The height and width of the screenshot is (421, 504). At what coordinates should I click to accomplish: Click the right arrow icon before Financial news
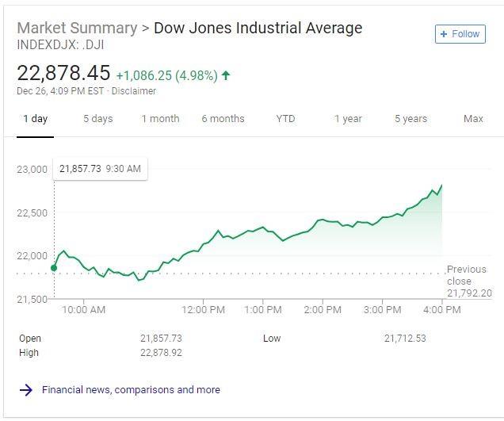pos(26,390)
